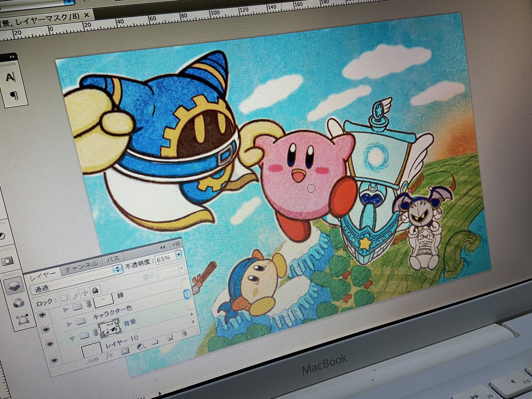532x399 pixels.
Task: Click new adjustment layer icon
Action: point(140,346)
